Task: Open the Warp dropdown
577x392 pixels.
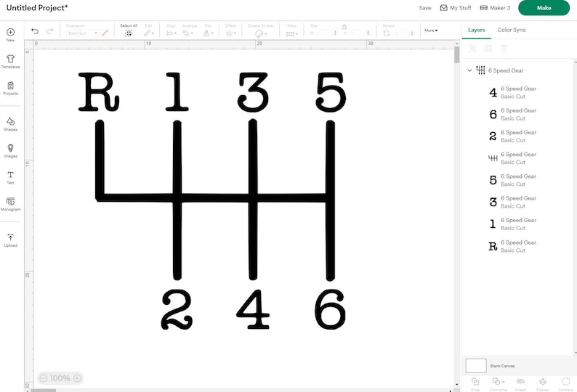Action: (292, 34)
